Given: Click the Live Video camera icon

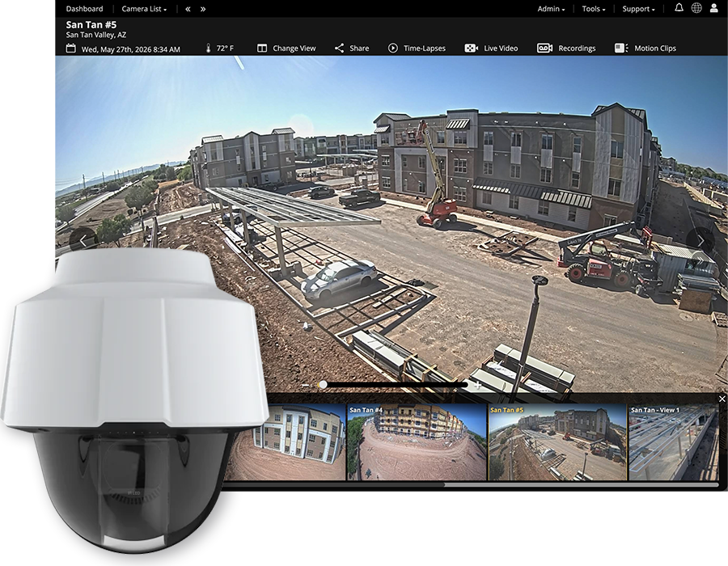Looking at the screenshot, I should pos(472,49).
